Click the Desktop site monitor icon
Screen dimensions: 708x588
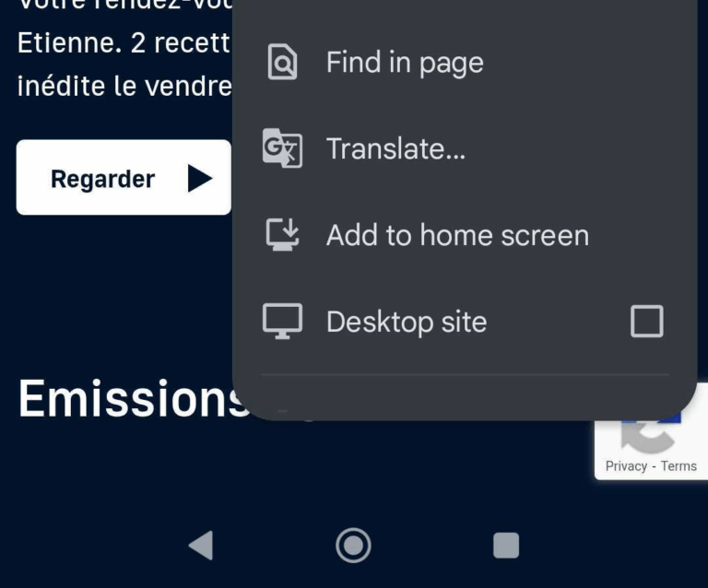pyautogui.click(x=282, y=322)
